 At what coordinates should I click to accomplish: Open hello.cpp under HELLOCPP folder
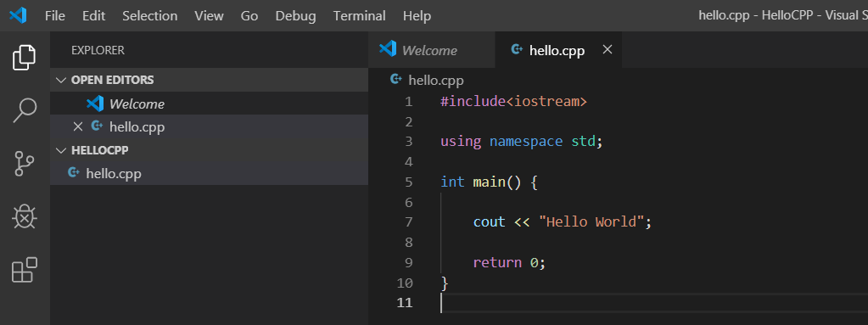(x=209, y=173)
